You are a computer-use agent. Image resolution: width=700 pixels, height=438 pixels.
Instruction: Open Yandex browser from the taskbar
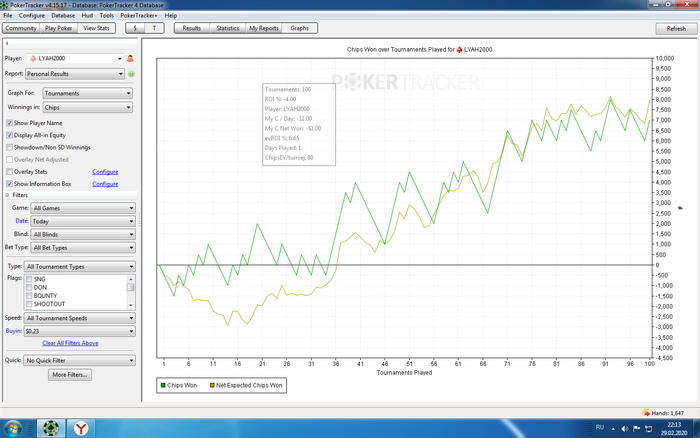coord(81,428)
